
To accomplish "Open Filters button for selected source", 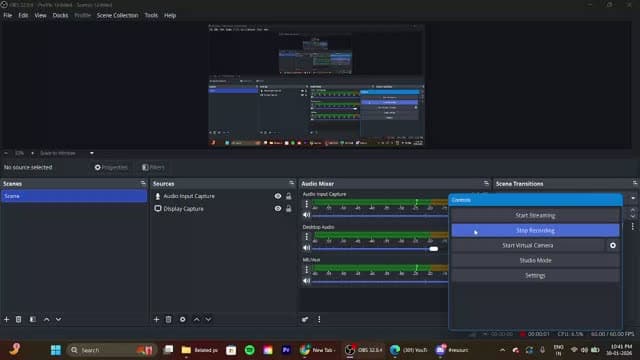I will [153, 167].
